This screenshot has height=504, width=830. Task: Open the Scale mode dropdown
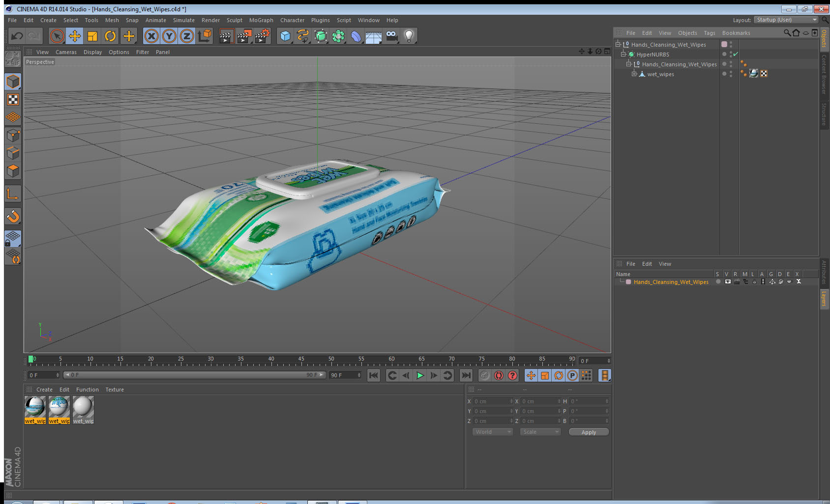(540, 432)
